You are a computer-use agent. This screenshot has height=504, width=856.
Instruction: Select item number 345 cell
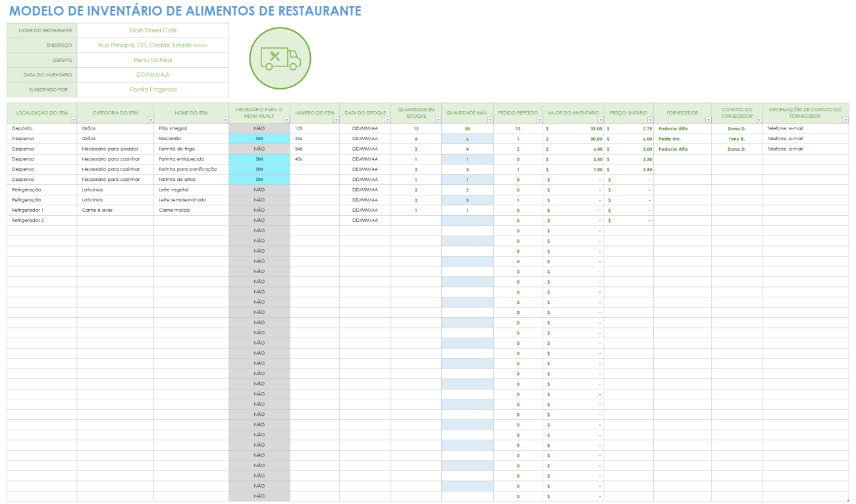coord(315,149)
